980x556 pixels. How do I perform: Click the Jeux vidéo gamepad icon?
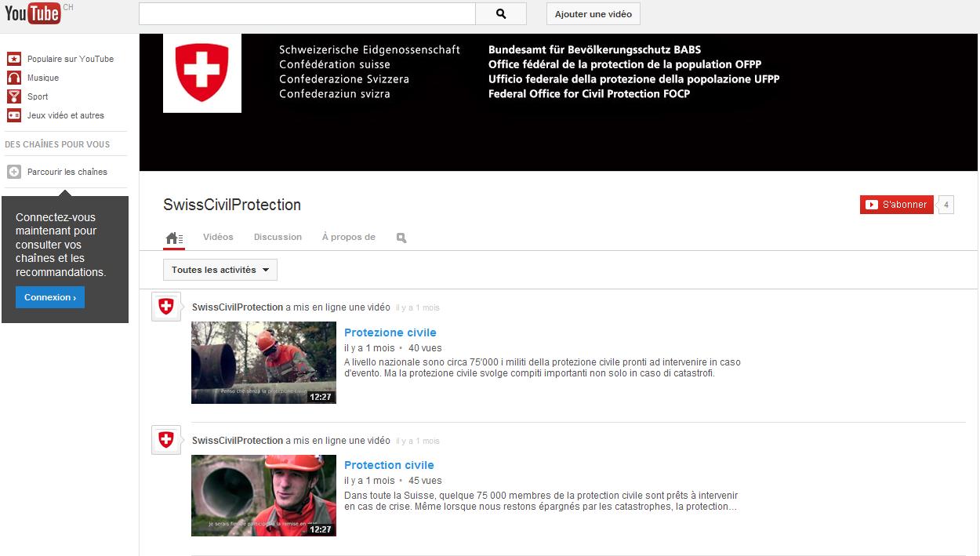13,115
